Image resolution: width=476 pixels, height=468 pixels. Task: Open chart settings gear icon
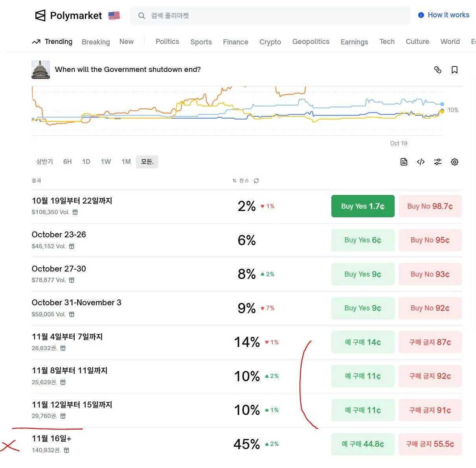click(455, 162)
